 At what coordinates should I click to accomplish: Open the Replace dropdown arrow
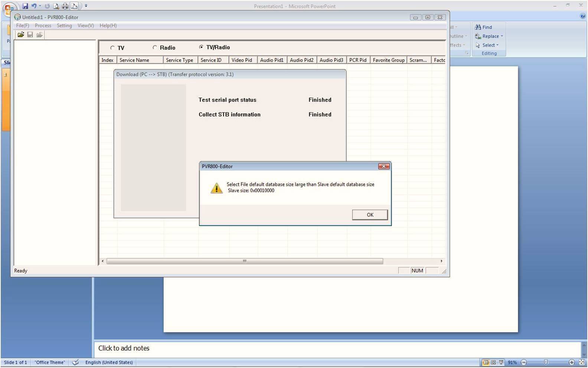pyautogui.click(x=502, y=36)
